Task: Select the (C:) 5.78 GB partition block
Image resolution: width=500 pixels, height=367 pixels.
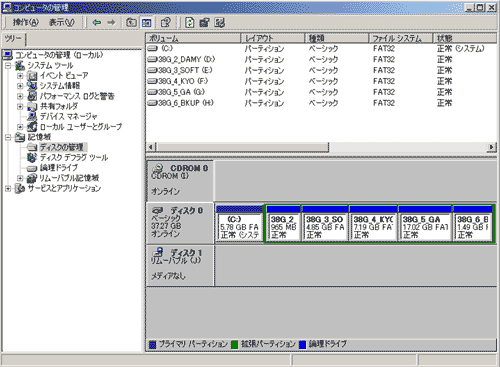Action: (x=239, y=223)
